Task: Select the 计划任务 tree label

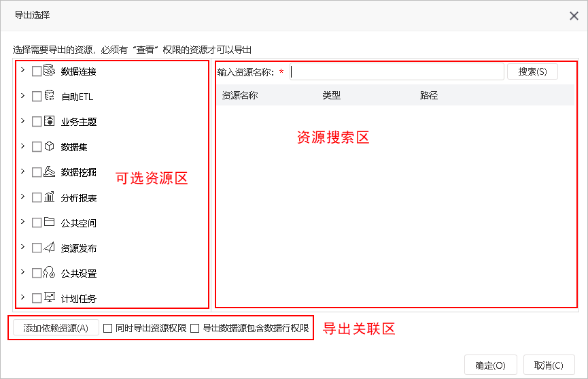Action: coord(79,299)
